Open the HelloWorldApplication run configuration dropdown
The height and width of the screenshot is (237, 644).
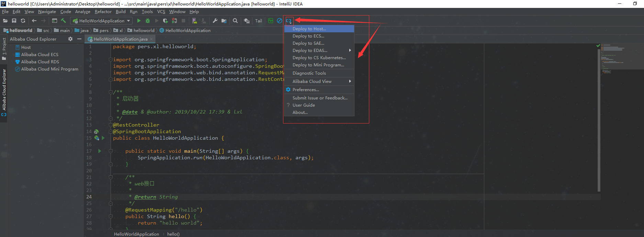[101, 21]
